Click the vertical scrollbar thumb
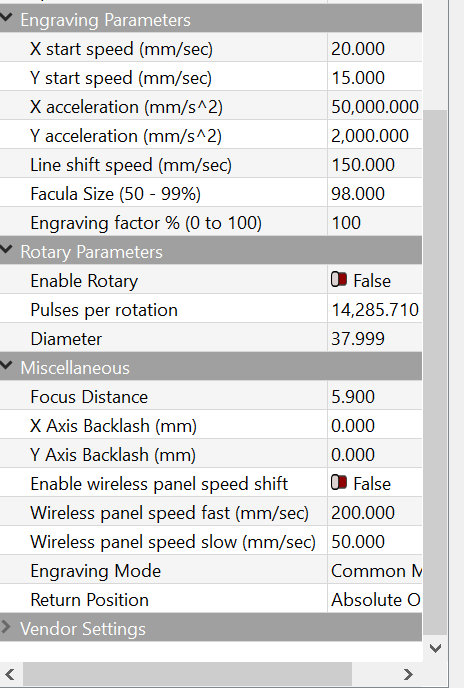Screen dimensions: 464x688 point(435,373)
